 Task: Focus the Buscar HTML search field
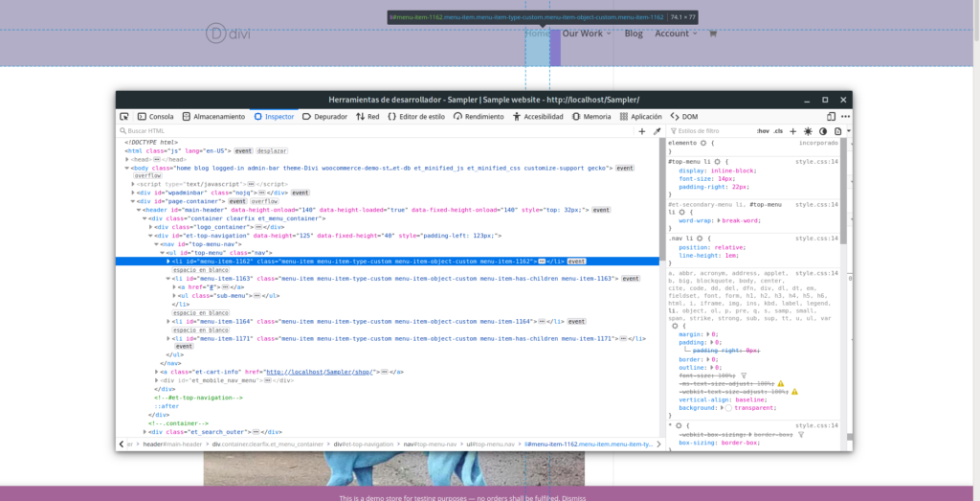point(375,131)
